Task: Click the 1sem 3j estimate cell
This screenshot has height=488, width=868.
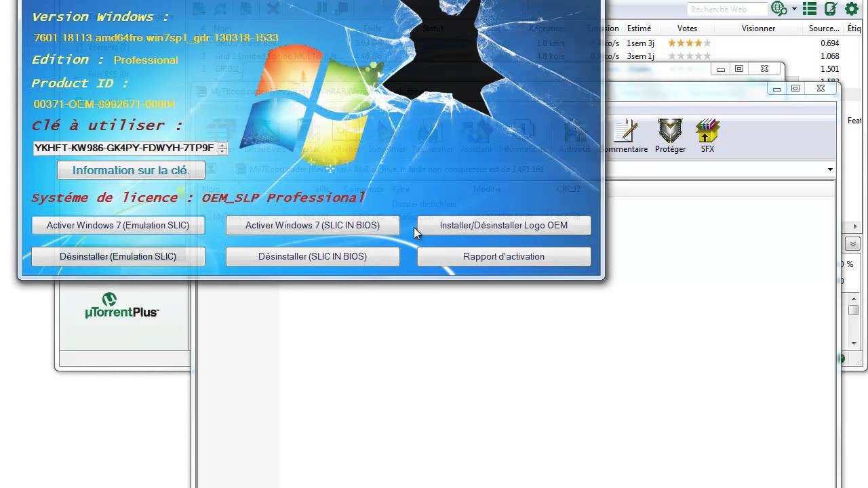Action: pos(640,43)
